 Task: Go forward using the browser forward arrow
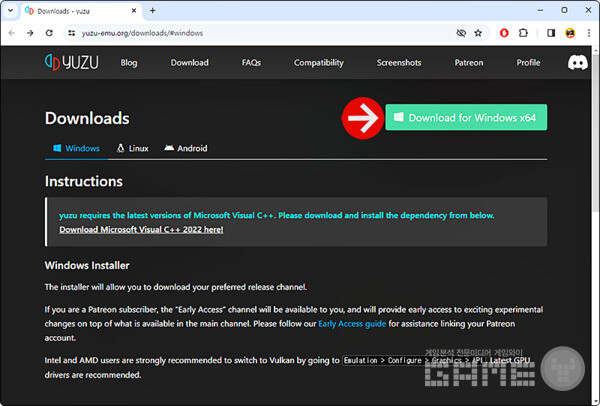tap(30, 33)
